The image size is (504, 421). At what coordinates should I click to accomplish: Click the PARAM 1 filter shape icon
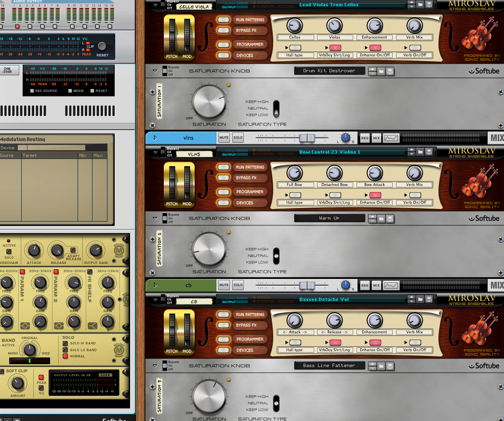[x=25, y=326]
